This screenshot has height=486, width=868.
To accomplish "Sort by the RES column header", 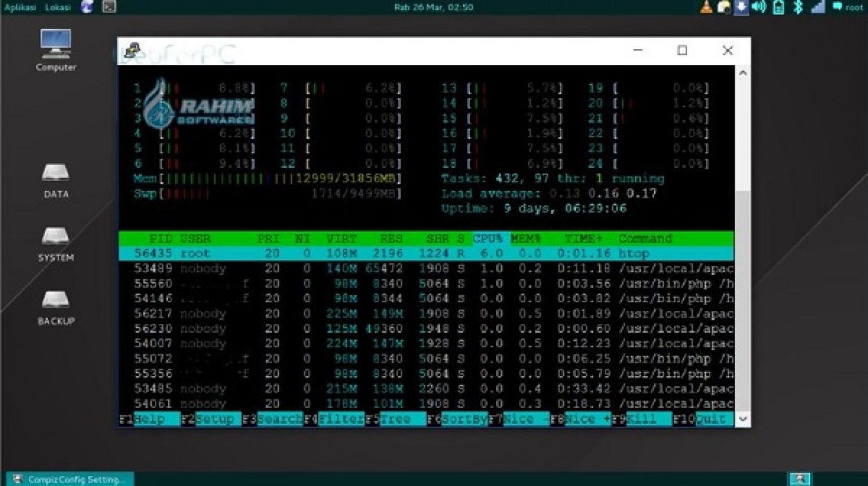I will 391,238.
